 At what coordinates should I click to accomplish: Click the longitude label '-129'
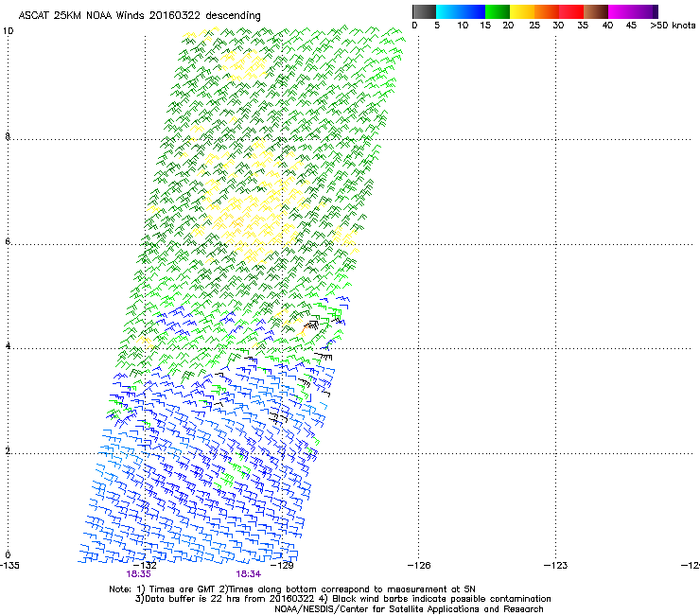pyautogui.click(x=283, y=566)
